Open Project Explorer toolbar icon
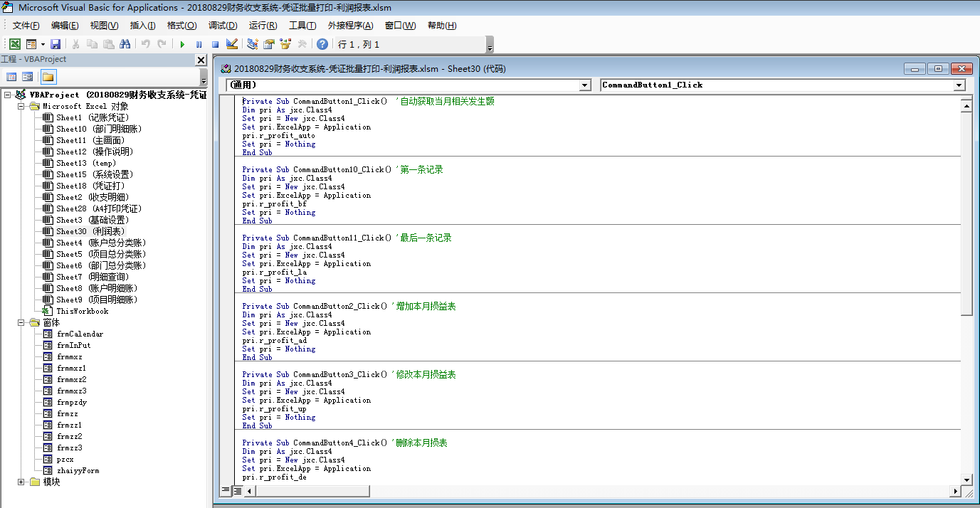The width and height of the screenshot is (980, 508). pyautogui.click(x=252, y=44)
